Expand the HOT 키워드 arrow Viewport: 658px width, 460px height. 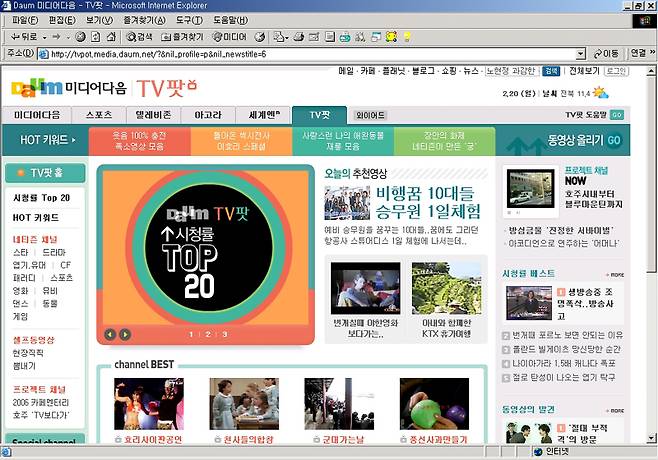tap(76, 140)
